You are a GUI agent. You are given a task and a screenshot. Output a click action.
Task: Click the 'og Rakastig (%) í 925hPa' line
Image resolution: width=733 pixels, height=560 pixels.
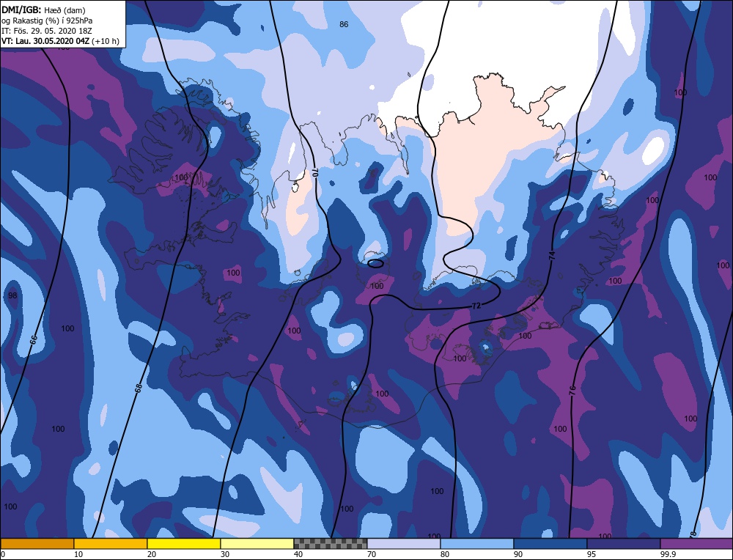(x=47, y=21)
